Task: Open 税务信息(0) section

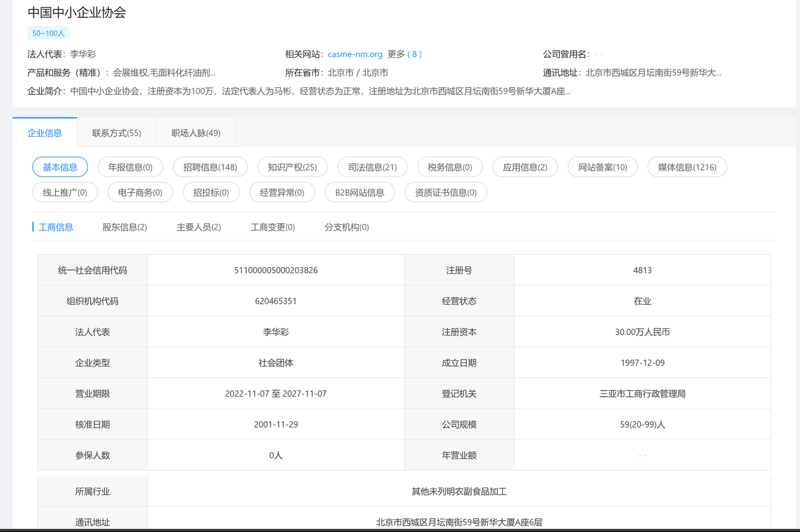Action: (450, 167)
